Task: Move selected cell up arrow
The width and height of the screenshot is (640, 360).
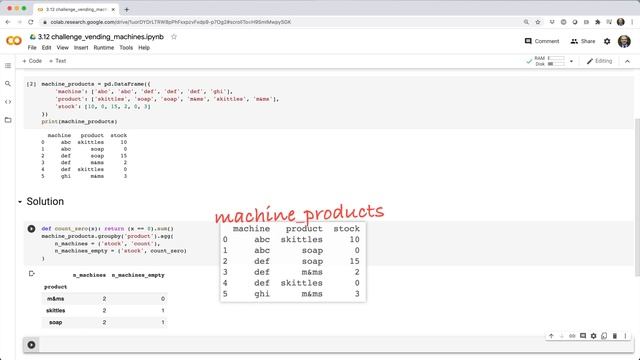Action: [x=551, y=336]
